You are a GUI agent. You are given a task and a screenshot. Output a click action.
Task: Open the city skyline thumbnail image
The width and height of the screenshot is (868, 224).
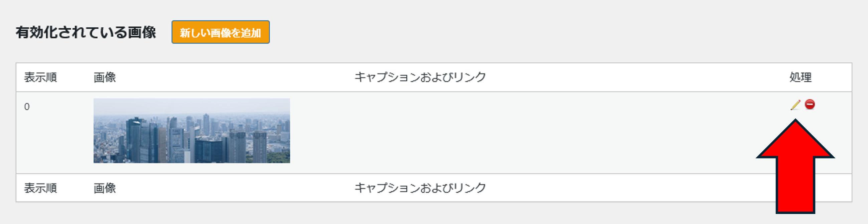tap(192, 130)
